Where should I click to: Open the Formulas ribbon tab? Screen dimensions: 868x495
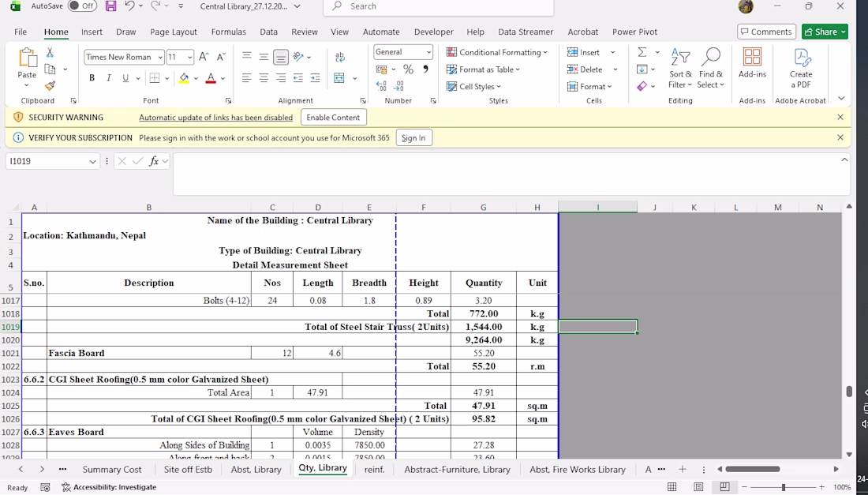click(228, 32)
